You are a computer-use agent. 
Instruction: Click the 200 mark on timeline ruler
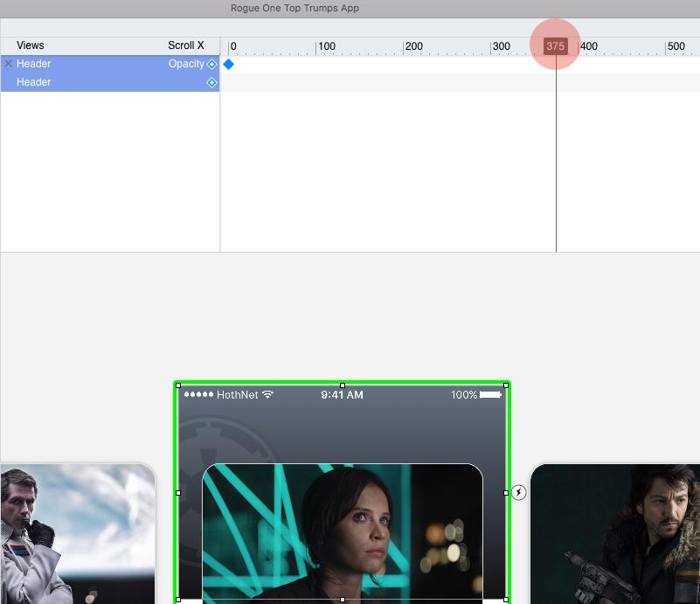tap(414, 46)
